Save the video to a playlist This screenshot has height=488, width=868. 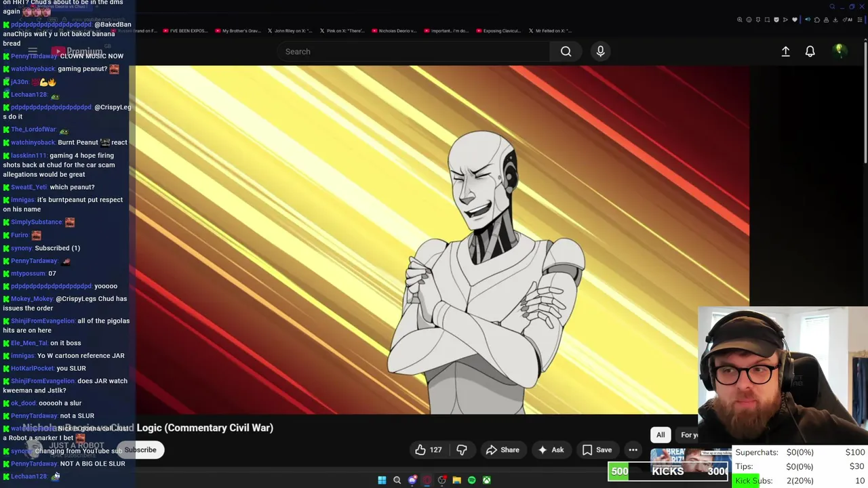[597, 450]
